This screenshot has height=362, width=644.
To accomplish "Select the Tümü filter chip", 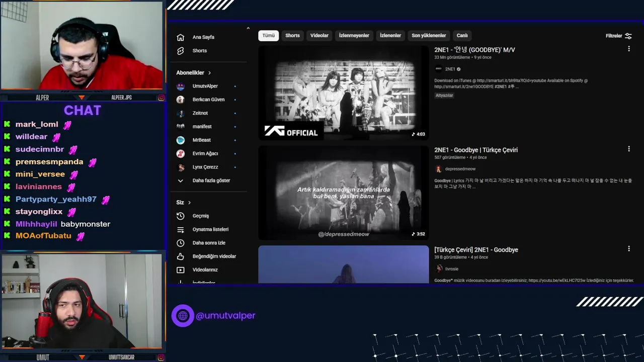I will pyautogui.click(x=269, y=36).
